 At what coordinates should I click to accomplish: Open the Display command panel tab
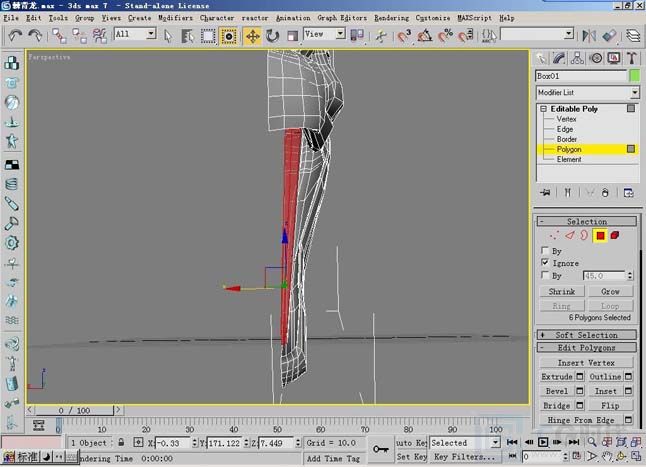[x=614, y=58]
